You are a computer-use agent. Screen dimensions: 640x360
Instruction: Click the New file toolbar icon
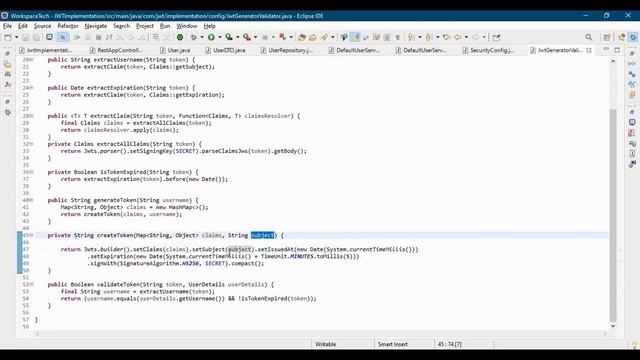[x=8, y=37]
